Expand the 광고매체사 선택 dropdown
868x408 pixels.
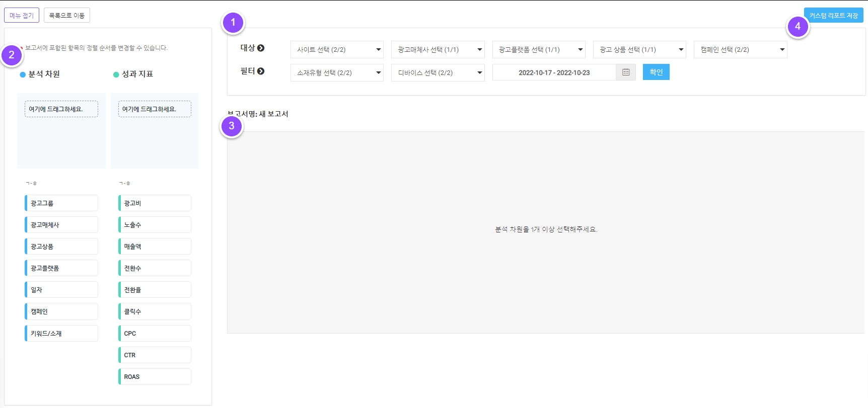click(438, 50)
